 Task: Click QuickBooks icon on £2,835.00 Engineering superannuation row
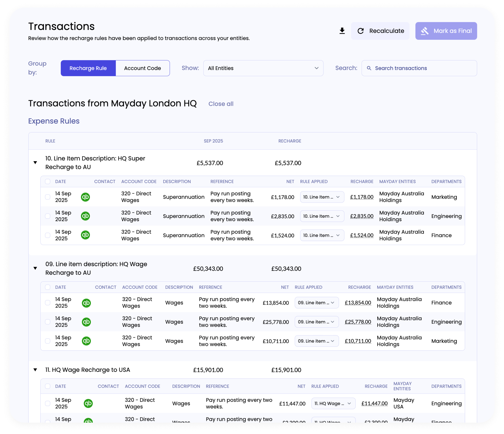(x=85, y=216)
